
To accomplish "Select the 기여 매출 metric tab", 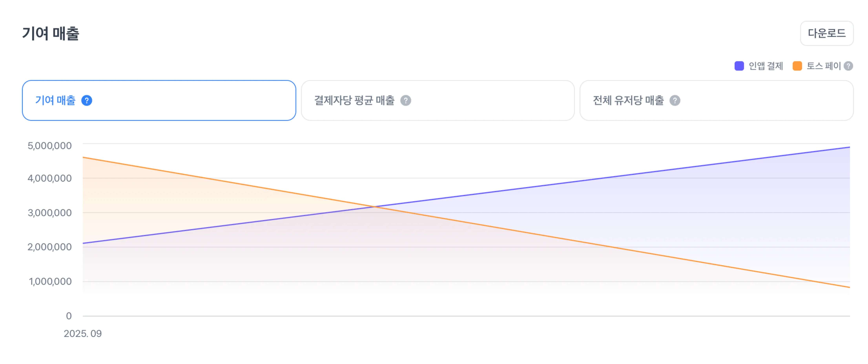I will tap(159, 100).
